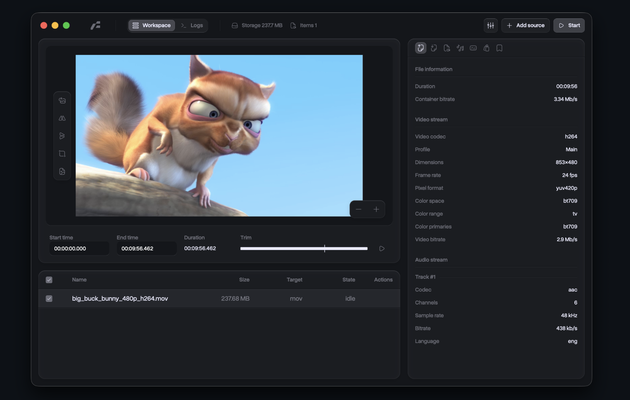
Task: Click the Start button
Action: click(569, 25)
